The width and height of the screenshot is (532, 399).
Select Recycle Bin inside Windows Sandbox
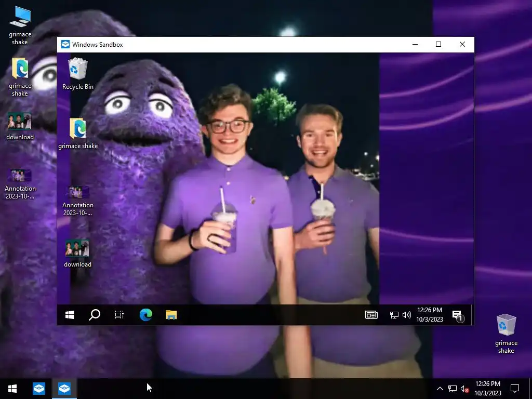(x=78, y=74)
